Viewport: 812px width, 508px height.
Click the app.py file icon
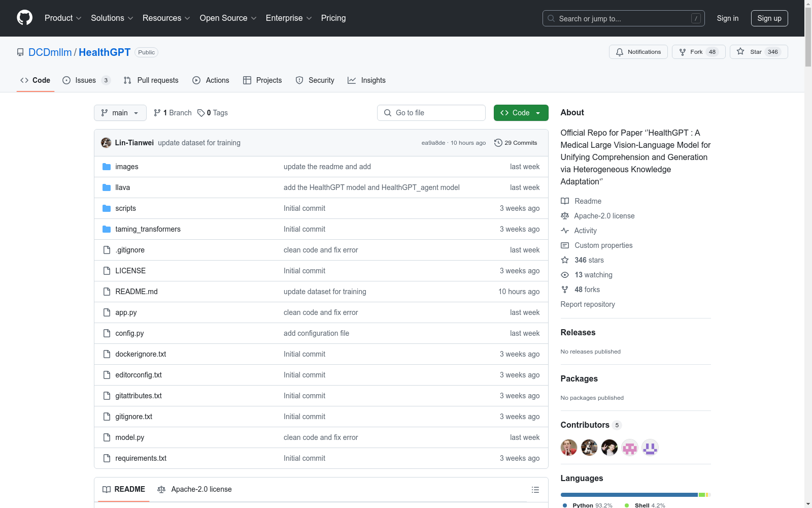[x=107, y=312]
